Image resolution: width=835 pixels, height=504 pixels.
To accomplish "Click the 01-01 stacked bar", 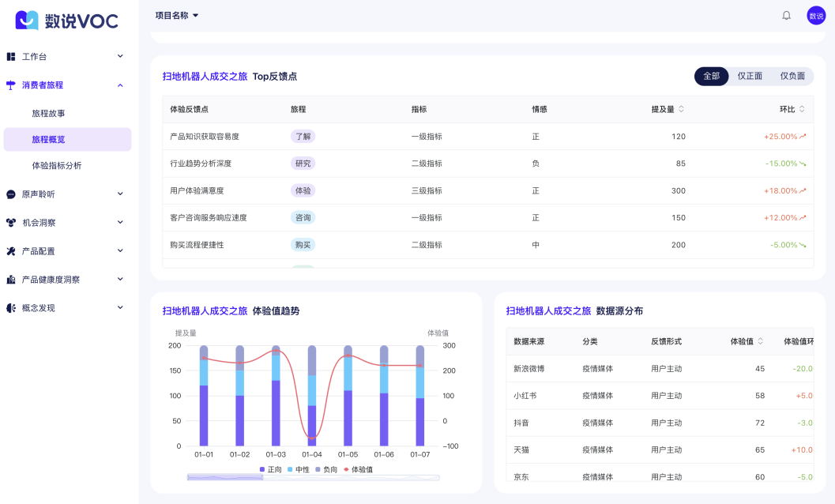I will [204, 396].
